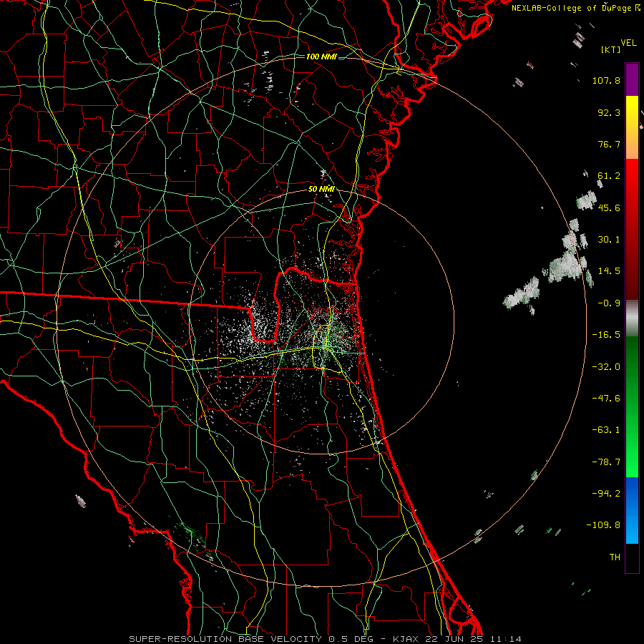
Task: Click the -32.0 value on velocity scale
Action: pyautogui.click(x=606, y=367)
